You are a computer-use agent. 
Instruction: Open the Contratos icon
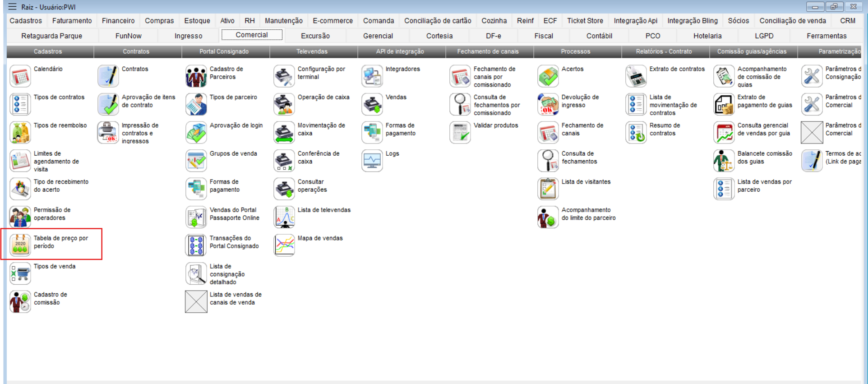pos(108,76)
